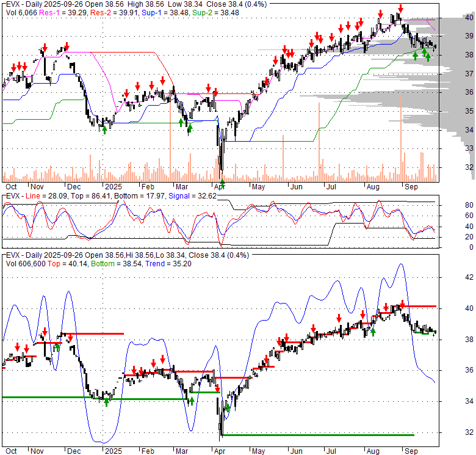The width and height of the screenshot is (476, 455).
Task: Click the 60 level on oscillator axis
Action: (469, 216)
